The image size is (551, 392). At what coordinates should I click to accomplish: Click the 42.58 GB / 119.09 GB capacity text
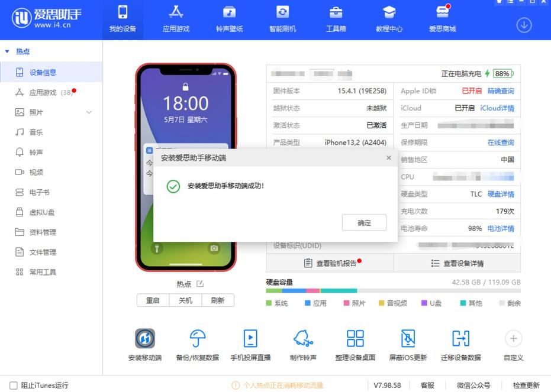(486, 282)
